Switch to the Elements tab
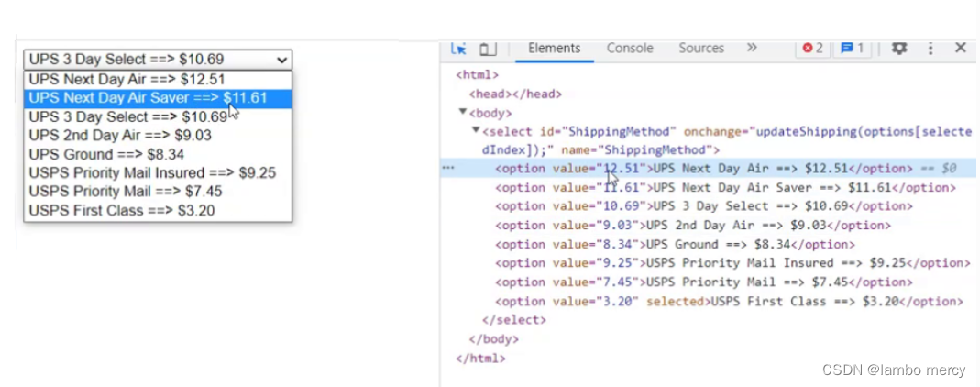980x387 pixels. coord(555,48)
